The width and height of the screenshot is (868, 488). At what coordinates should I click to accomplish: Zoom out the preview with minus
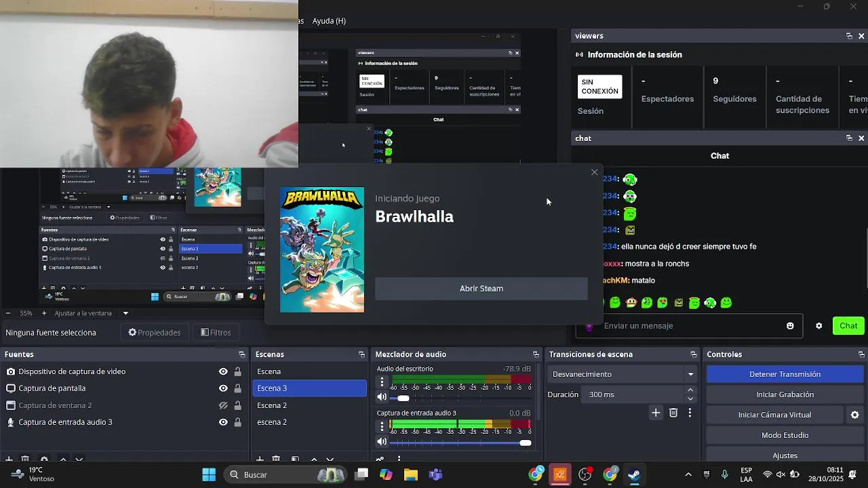click(x=7, y=313)
